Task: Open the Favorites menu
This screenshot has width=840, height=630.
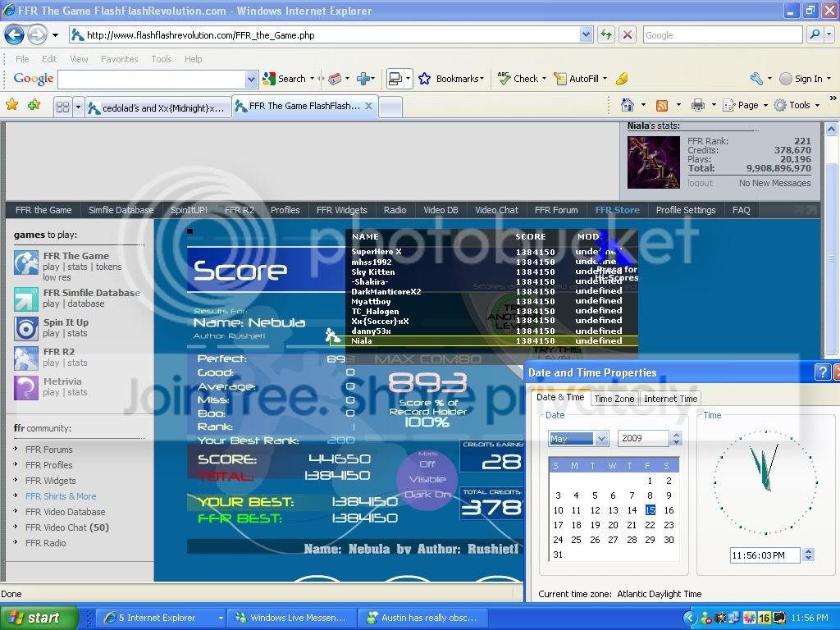Action: point(119,59)
